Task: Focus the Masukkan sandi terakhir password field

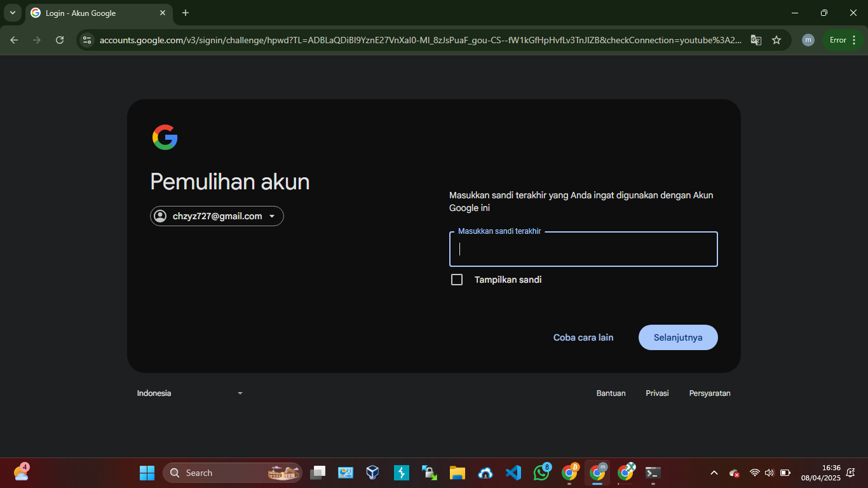Action: [583, 249]
